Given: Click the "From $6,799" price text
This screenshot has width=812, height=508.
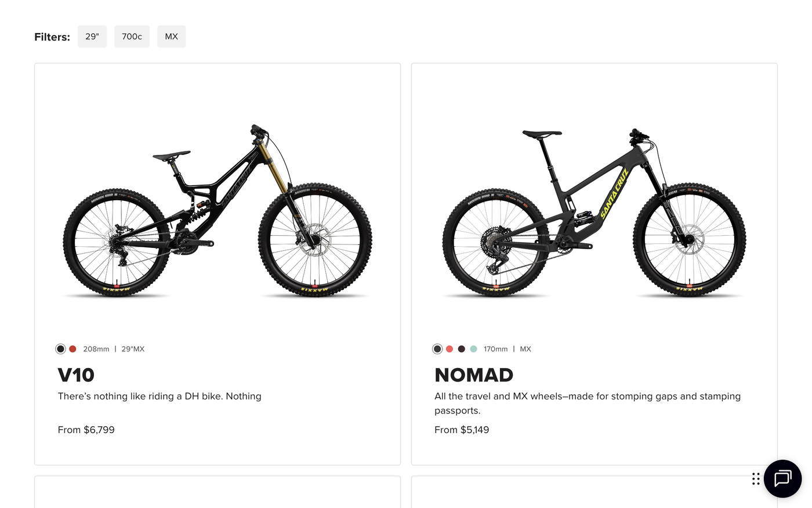Looking at the screenshot, I should [x=86, y=429].
